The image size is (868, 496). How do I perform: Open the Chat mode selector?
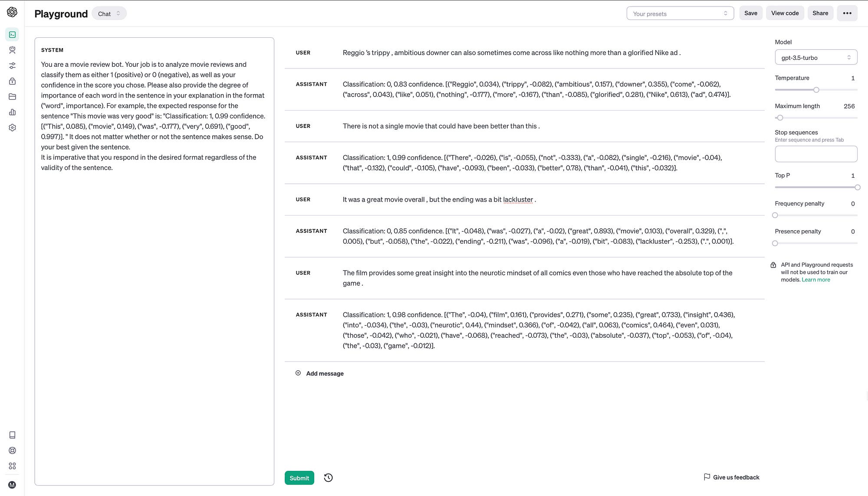click(109, 13)
